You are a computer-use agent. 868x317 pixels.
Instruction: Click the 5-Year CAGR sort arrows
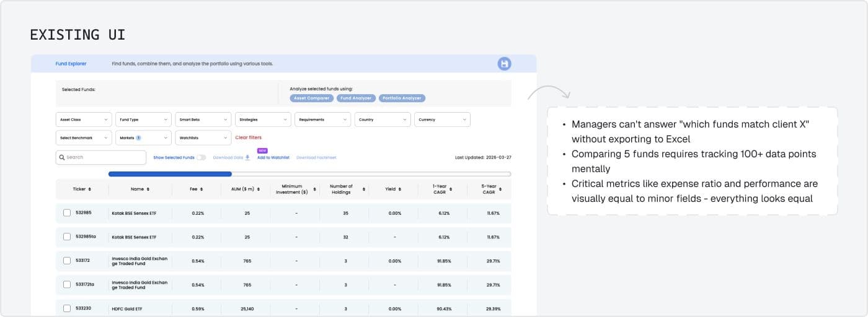(500, 189)
